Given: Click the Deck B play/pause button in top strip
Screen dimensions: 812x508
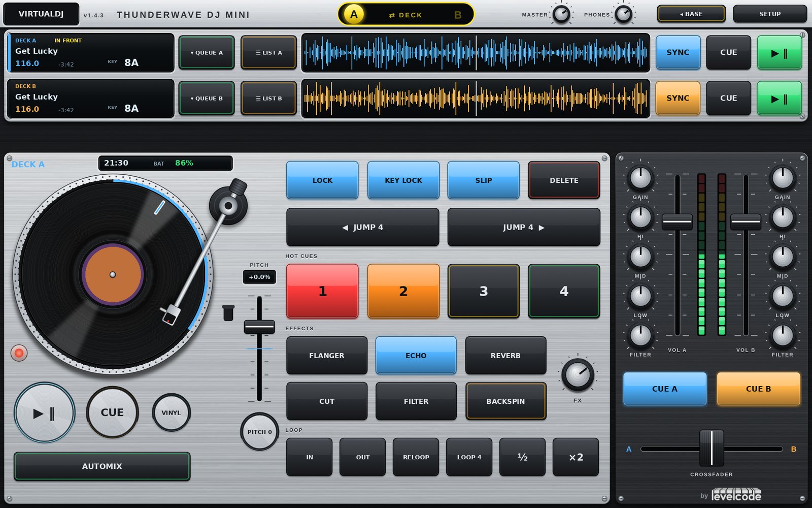Looking at the screenshot, I should coord(779,98).
